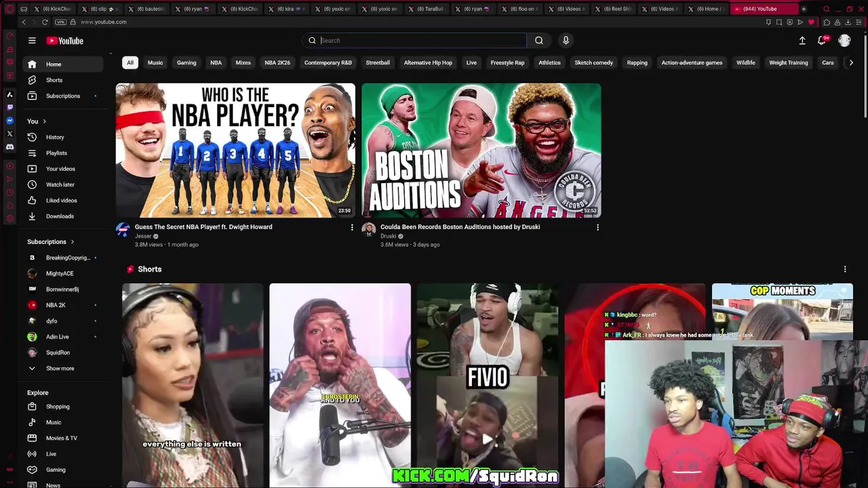868x488 pixels.
Task: Open Messenger in the Opera sidebar
Action: (x=9, y=121)
